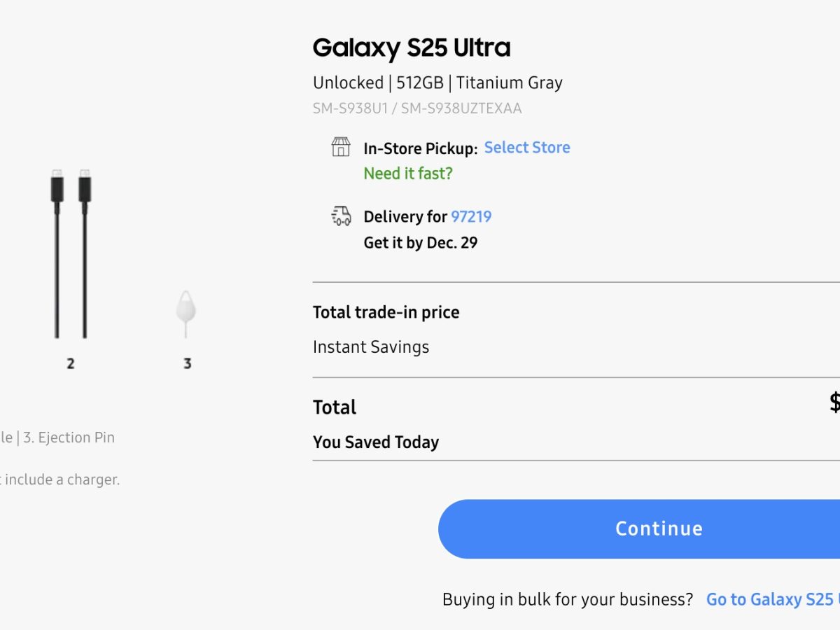840x630 pixels.
Task: Change the delivery ZIP code 97219
Action: coord(471,216)
